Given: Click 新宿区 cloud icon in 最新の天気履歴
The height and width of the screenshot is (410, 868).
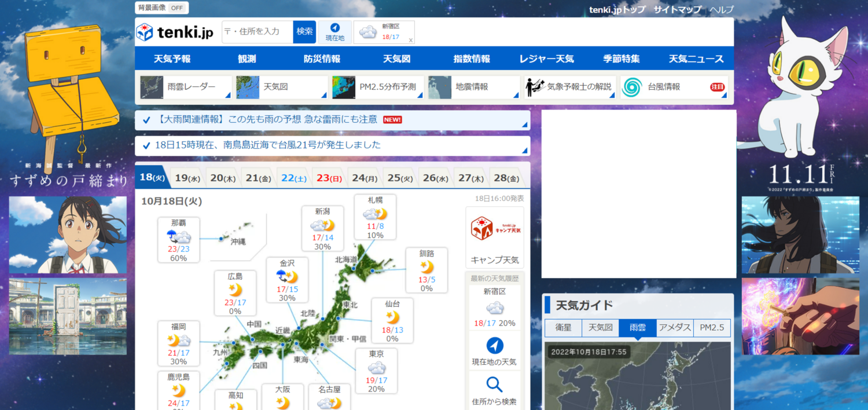Looking at the screenshot, I should (x=495, y=308).
